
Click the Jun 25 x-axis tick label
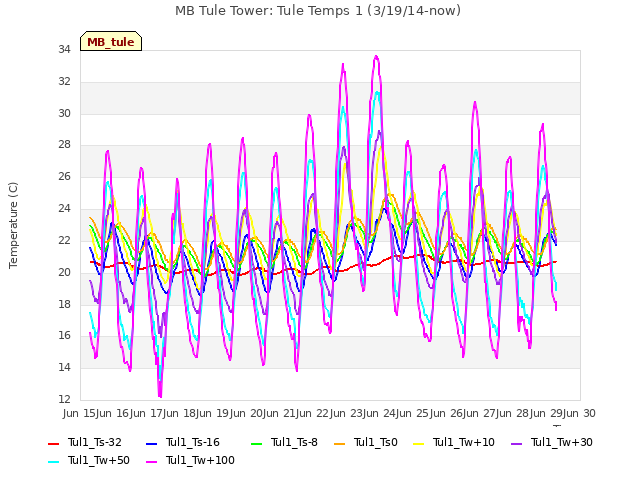click(x=414, y=413)
